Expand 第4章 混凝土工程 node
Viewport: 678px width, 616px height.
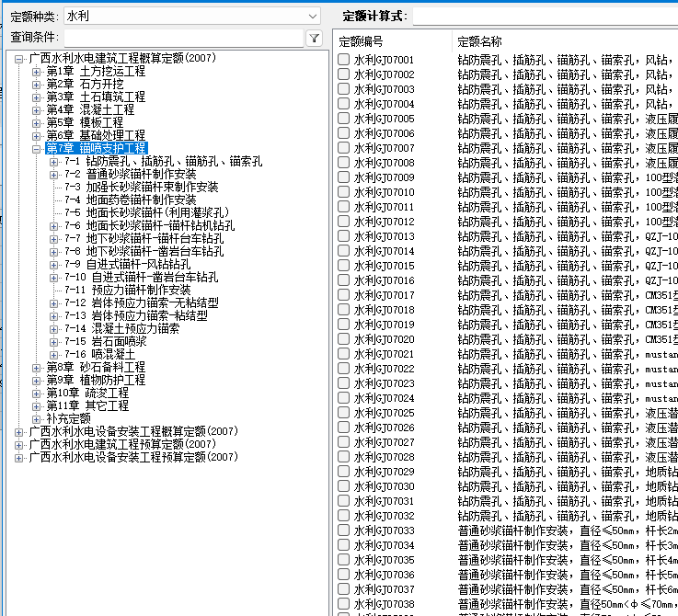(x=36, y=110)
